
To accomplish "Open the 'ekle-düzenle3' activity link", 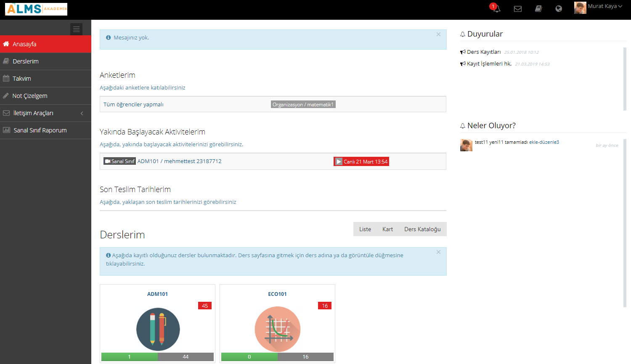I will (544, 142).
